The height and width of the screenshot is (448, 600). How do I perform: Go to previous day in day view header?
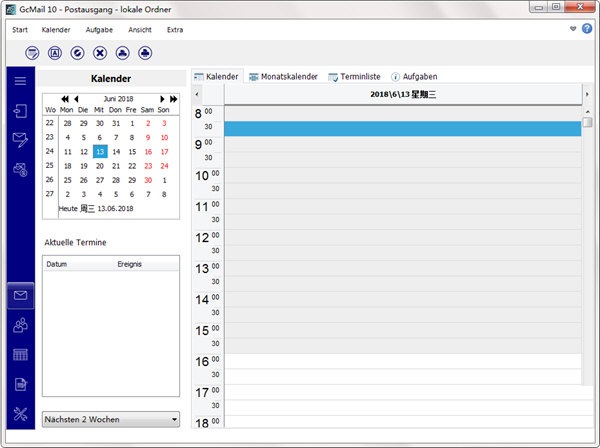coord(197,94)
